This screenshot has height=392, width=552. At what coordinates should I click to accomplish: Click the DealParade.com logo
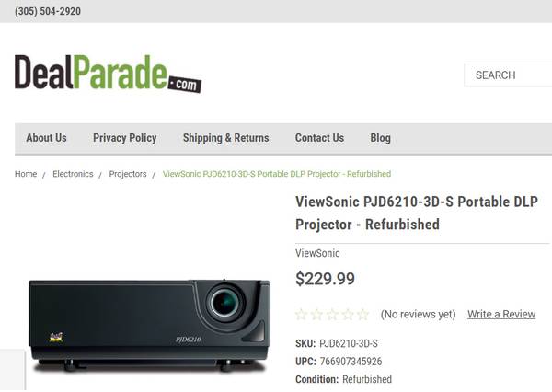click(x=108, y=74)
